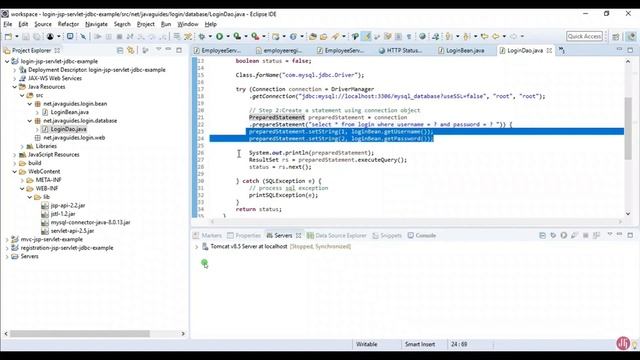Toggle Word Wrap toolbar icon
640x360 pixels.
tap(387, 36)
